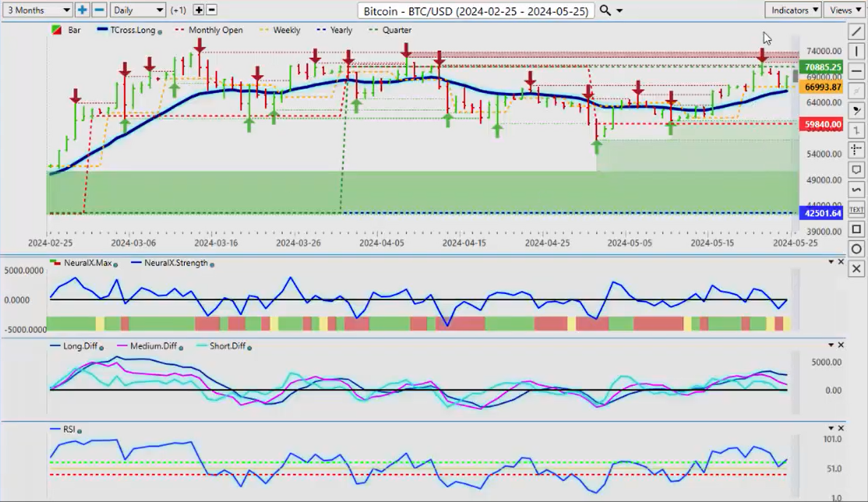Close the Long/Medium/Short Diff panel
The height and width of the screenshot is (502, 868).
(x=841, y=345)
